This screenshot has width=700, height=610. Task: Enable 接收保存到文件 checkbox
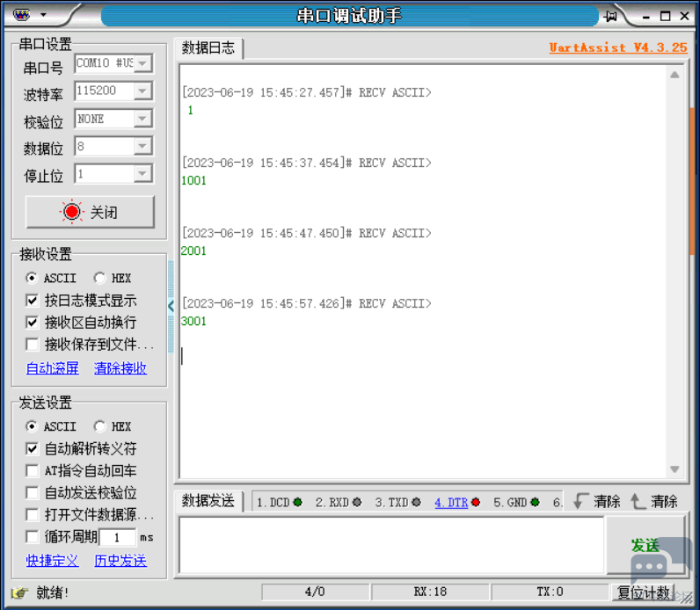point(32,344)
